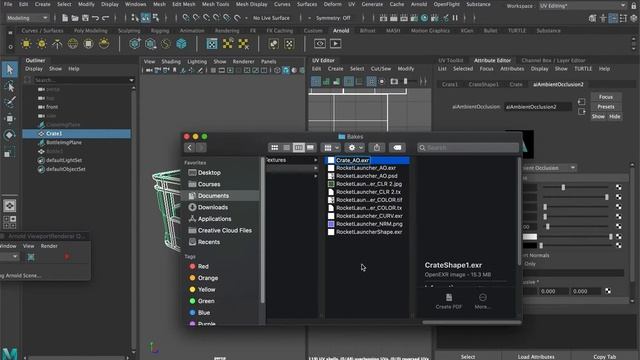
Task: Click the Focus button in Attribute Editor
Action: coord(606,97)
